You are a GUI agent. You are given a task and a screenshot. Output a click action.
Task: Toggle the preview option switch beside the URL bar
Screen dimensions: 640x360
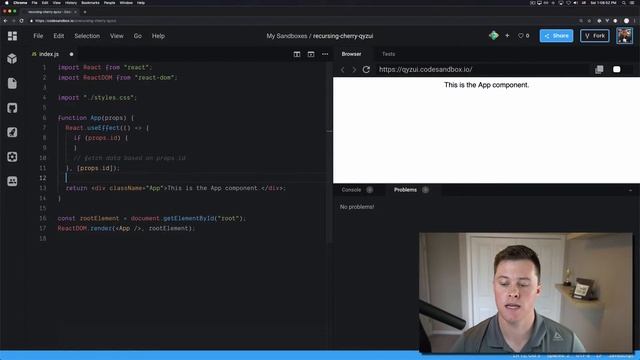pyautogui.click(x=617, y=69)
